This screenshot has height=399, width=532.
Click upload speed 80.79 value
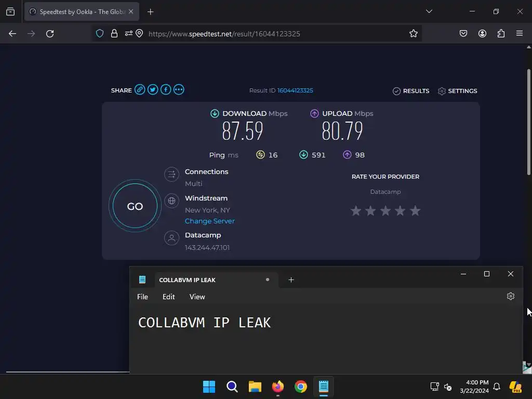[x=342, y=131]
